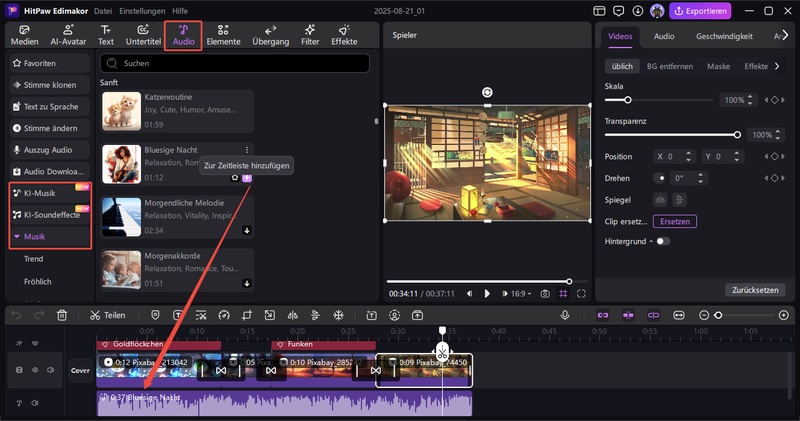The image size is (800, 421).
Task: Toggle the Hintergrund switch
Action: click(663, 241)
